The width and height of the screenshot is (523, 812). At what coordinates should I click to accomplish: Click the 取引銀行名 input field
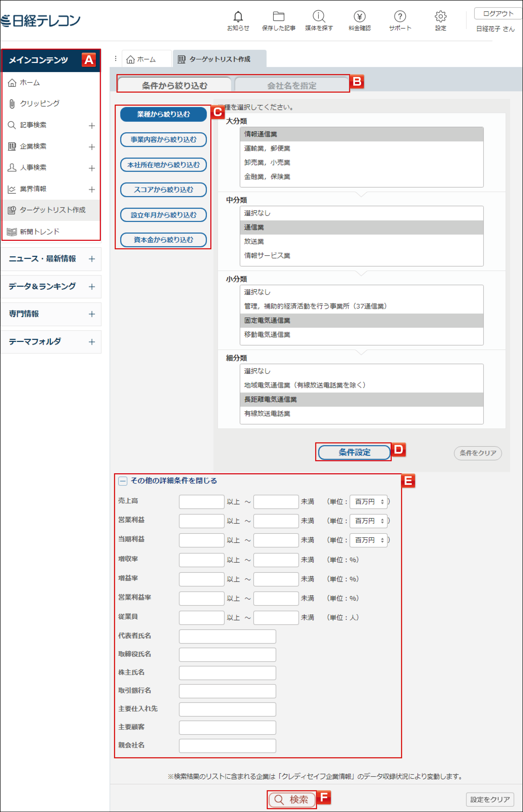click(227, 691)
